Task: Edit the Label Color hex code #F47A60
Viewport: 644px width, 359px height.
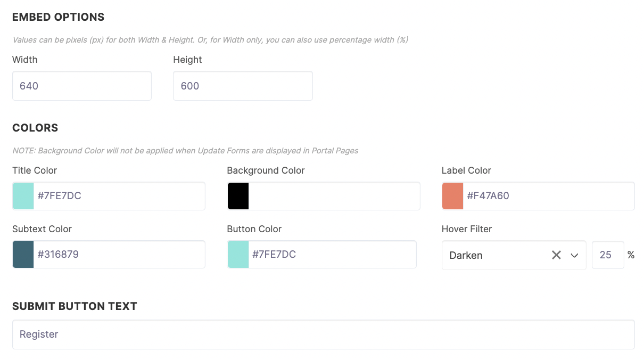Action: pos(549,195)
